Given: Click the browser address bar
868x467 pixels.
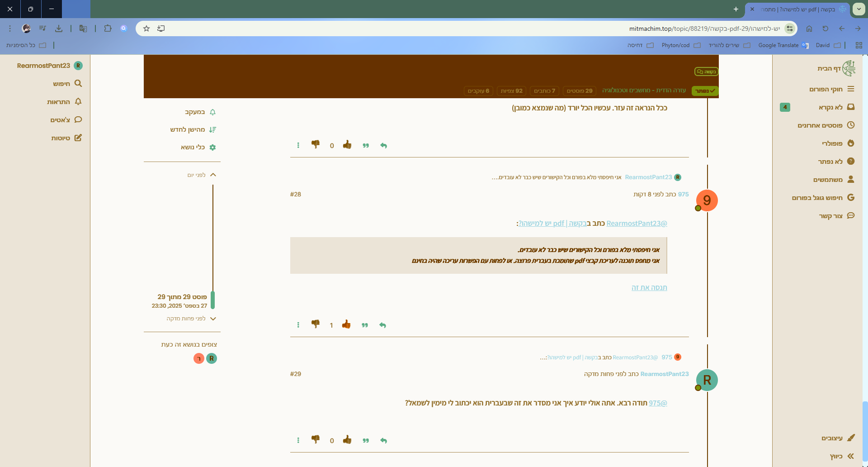Looking at the screenshot, I should pos(452,29).
